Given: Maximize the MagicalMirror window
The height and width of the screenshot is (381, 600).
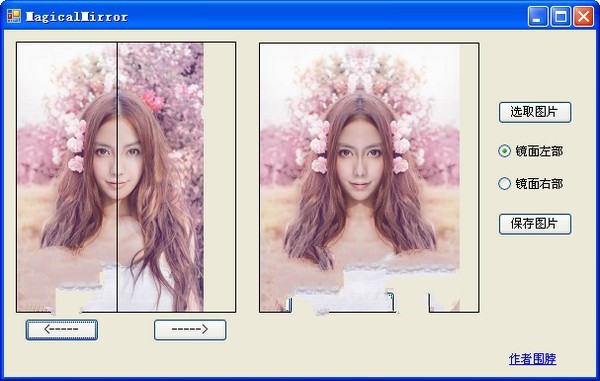Looking at the screenshot, I should click(561, 16).
